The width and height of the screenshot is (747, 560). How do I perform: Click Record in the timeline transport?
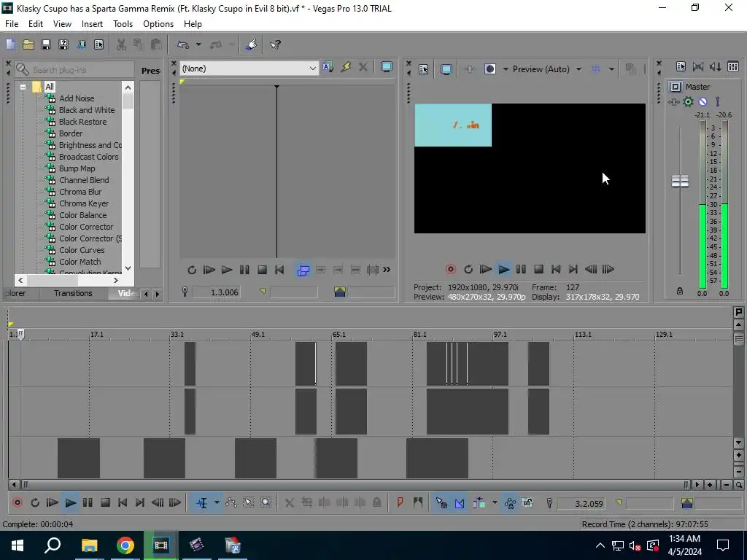(18, 502)
